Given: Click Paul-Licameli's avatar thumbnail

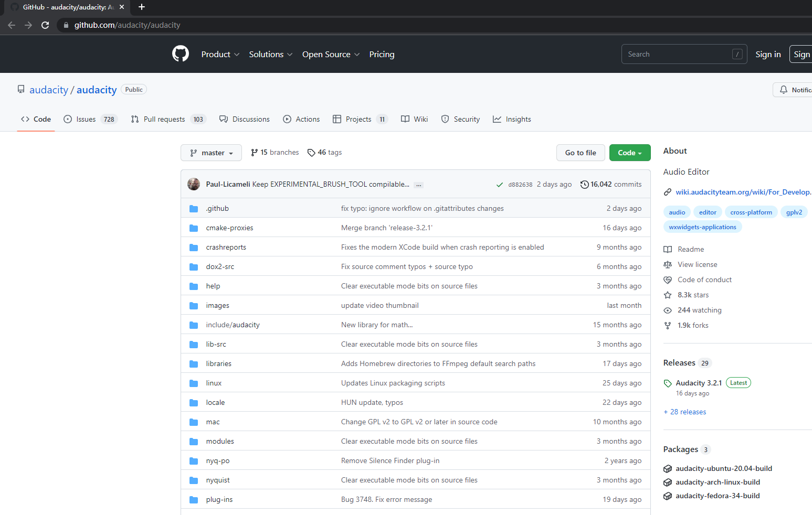Looking at the screenshot, I should pyautogui.click(x=194, y=184).
